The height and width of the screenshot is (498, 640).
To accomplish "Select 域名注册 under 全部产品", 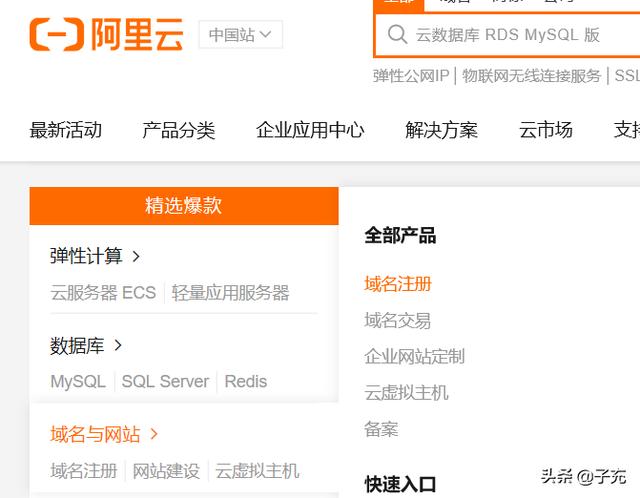I will (x=398, y=284).
